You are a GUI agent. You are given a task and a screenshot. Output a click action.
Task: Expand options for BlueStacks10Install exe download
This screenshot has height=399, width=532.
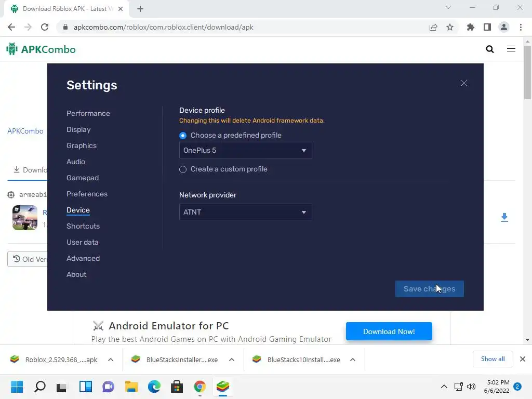pyautogui.click(x=353, y=360)
